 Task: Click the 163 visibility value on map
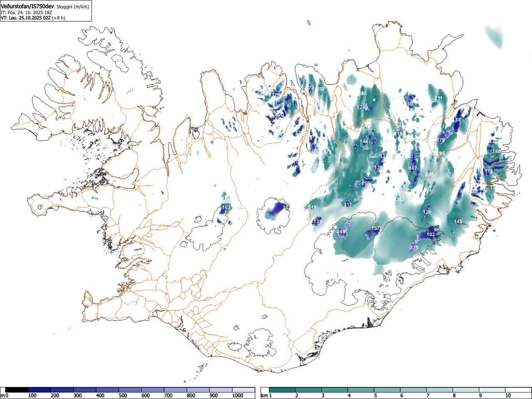[226, 207]
